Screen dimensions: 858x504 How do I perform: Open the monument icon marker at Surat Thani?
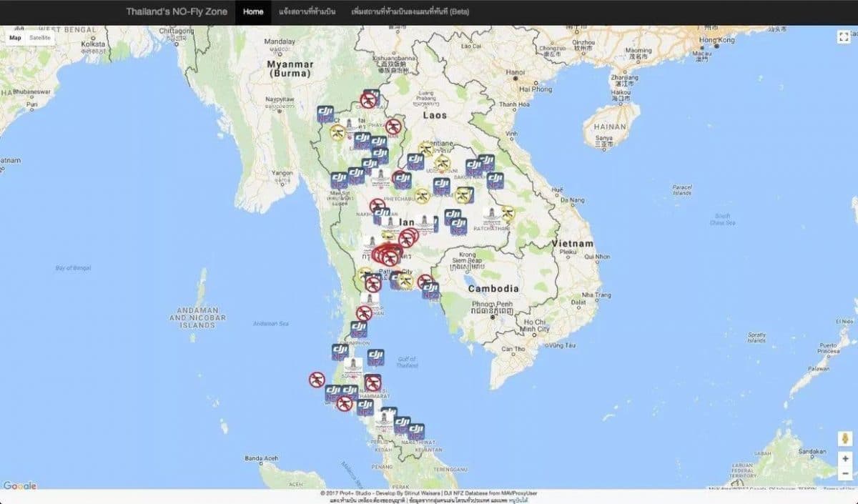[x=352, y=369]
